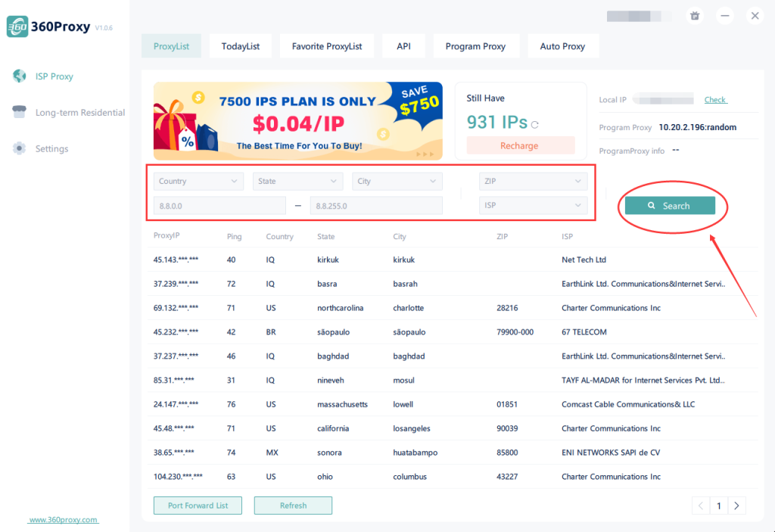Open Settings in the sidebar

[51, 148]
